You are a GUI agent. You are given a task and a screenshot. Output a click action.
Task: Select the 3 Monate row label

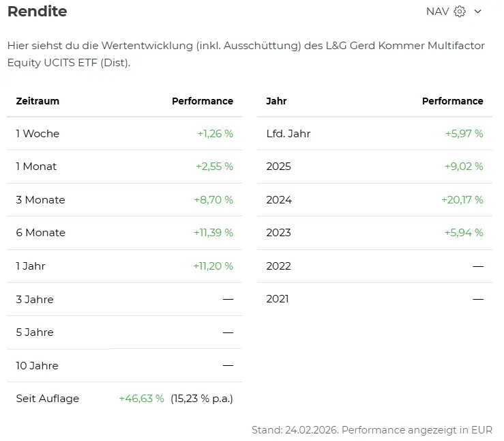click(41, 200)
